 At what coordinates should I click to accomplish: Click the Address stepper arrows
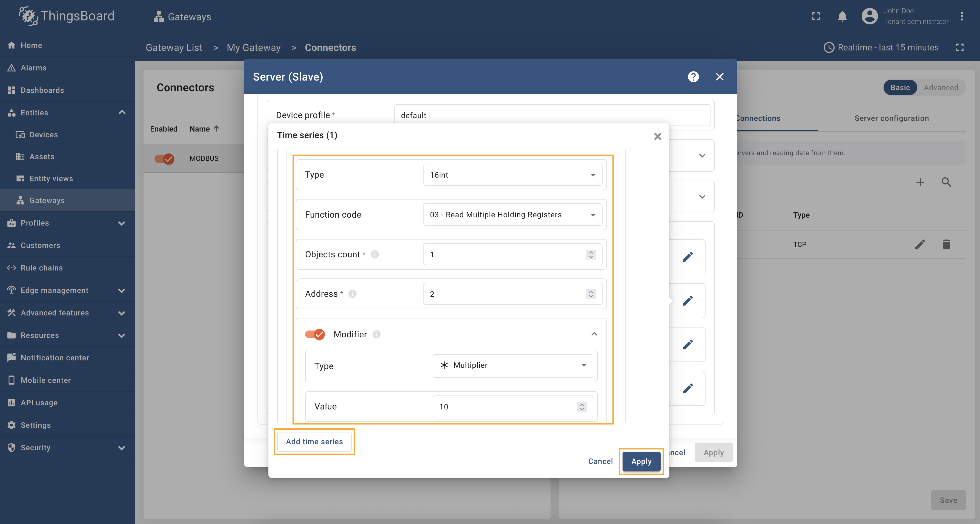point(591,294)
